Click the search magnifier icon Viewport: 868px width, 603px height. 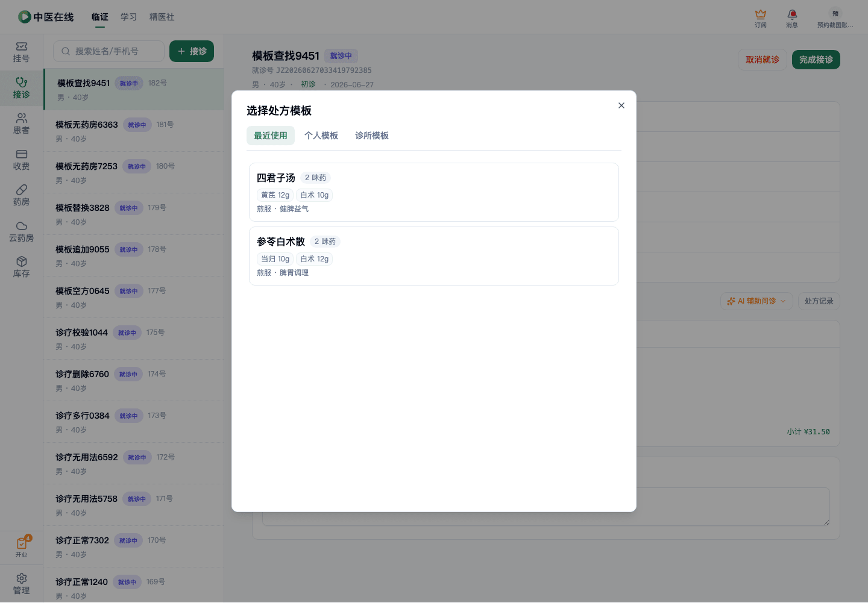click(x=66, y=51)
